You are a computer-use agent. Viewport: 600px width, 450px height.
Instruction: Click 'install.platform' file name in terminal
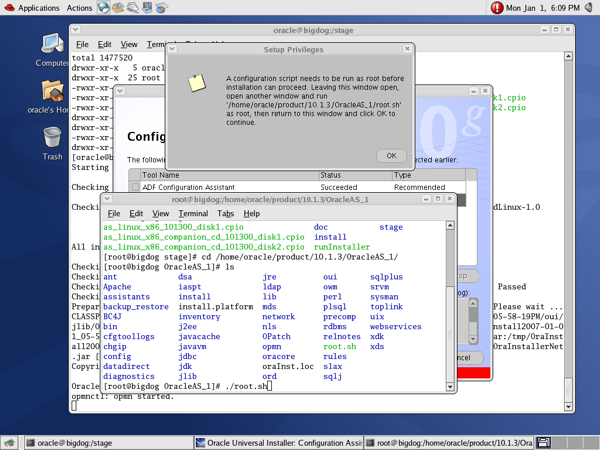216,307
